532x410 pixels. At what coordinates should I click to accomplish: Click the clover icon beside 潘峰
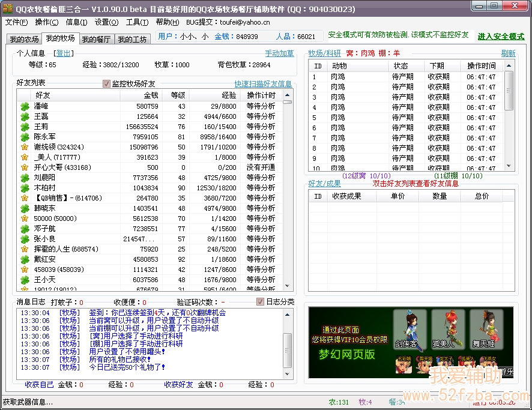click(x=25, y=106)
